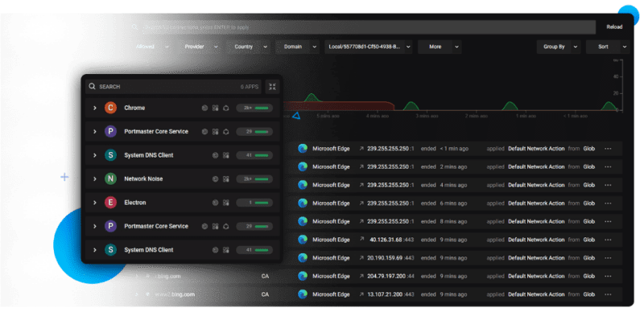This screenshot has width=644, height=312.
Task: Expand the Chrome app row
Action: point(94,108)
